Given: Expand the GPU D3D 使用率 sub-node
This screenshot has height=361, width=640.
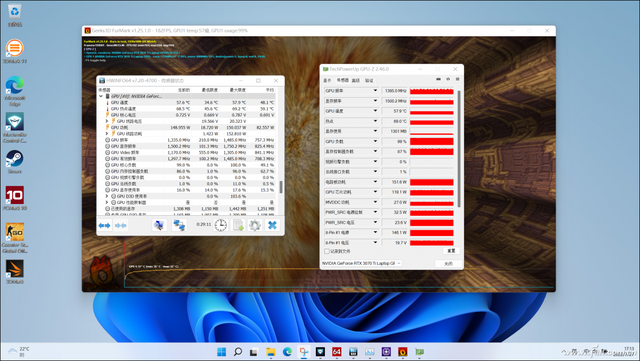Looking at the screenshot, I should 107,196.
